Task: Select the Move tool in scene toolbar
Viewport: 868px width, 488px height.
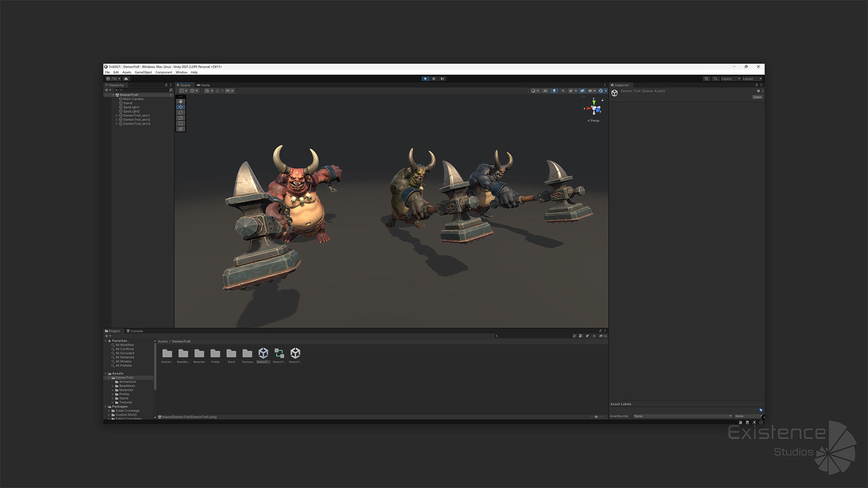Action: point(181,107)
